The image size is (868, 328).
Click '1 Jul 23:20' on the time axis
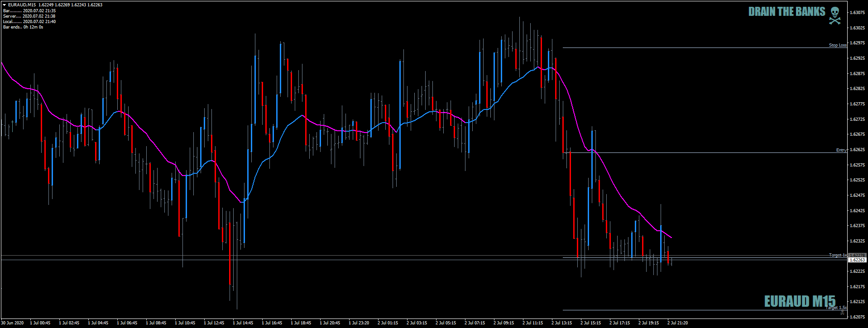tap(359, 323)
